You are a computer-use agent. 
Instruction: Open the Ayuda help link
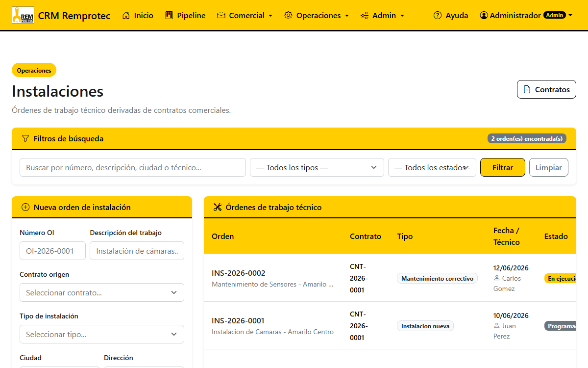[x=451, y=16]
